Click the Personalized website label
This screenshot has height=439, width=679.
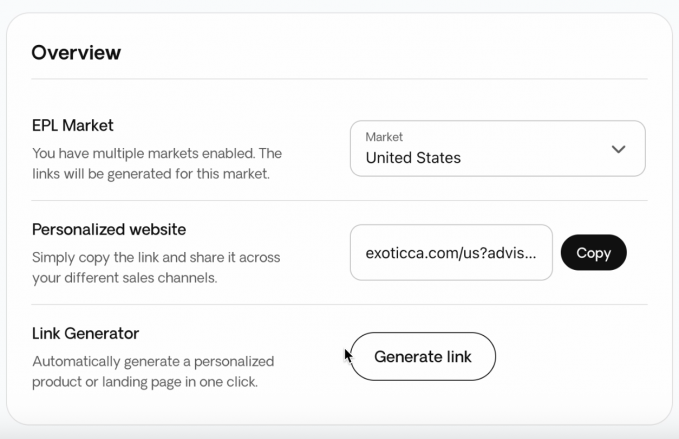pyautogui.click(x=109, y=230)
